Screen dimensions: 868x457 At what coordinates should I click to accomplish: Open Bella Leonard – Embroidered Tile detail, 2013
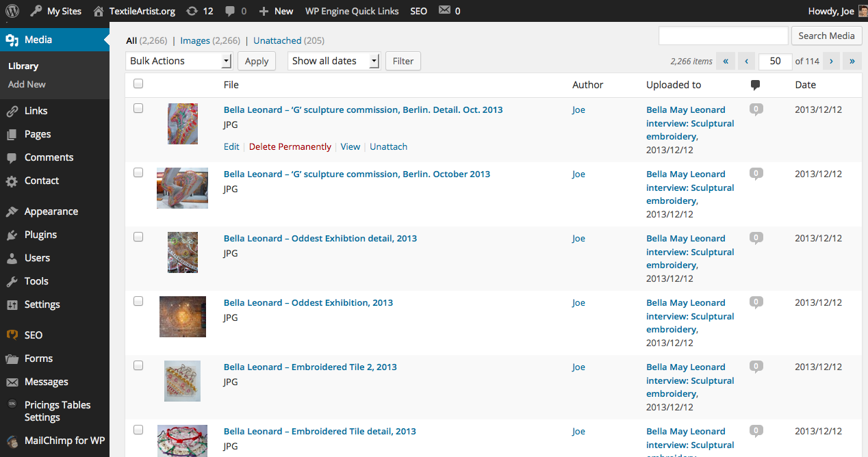click(320, 431)
